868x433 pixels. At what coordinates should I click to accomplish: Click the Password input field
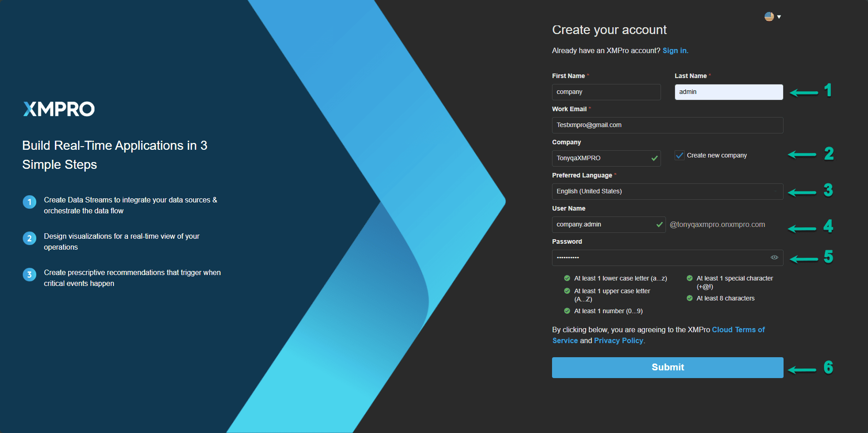click(658, 258)
